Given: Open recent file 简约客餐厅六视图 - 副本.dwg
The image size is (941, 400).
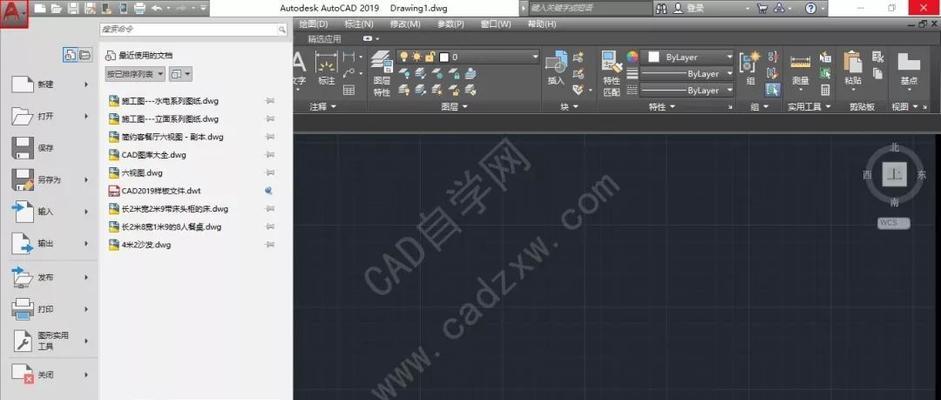Looking at the screenshot, I should tap(166, 137).
